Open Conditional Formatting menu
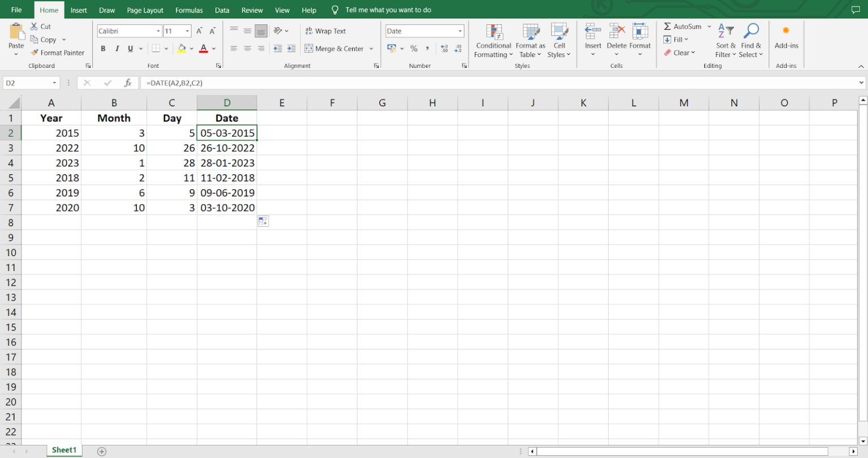The height and width of the screenshot is (458, 868). pyautogui.click(x=493, y=41)
